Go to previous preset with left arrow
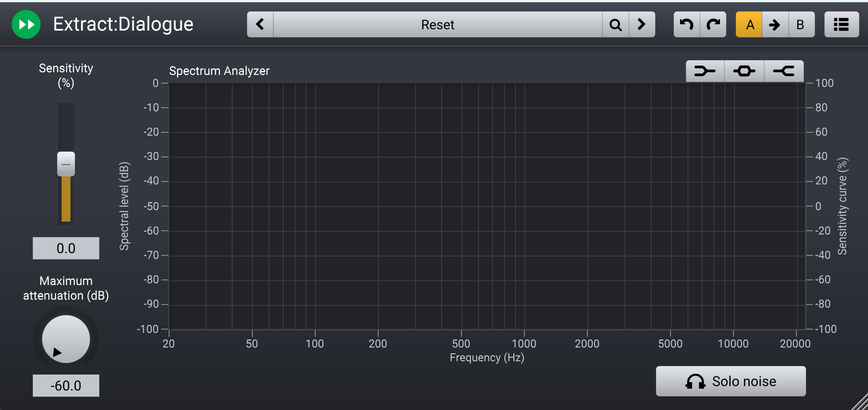 click(260, 24)
